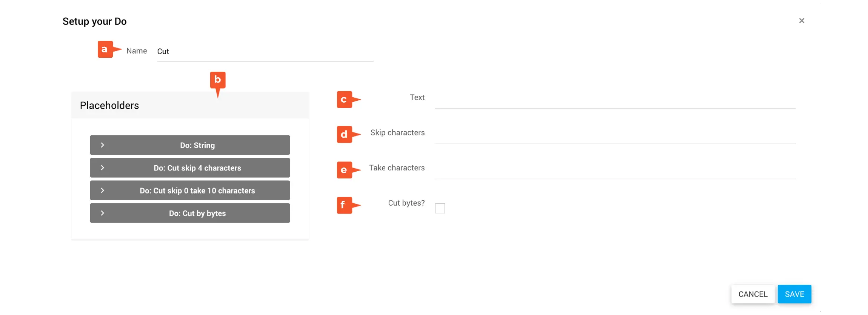Expand 'Cut skip 0 take 10 characters' chevron
Screen dimensions: 868x315
click(102, 191)
